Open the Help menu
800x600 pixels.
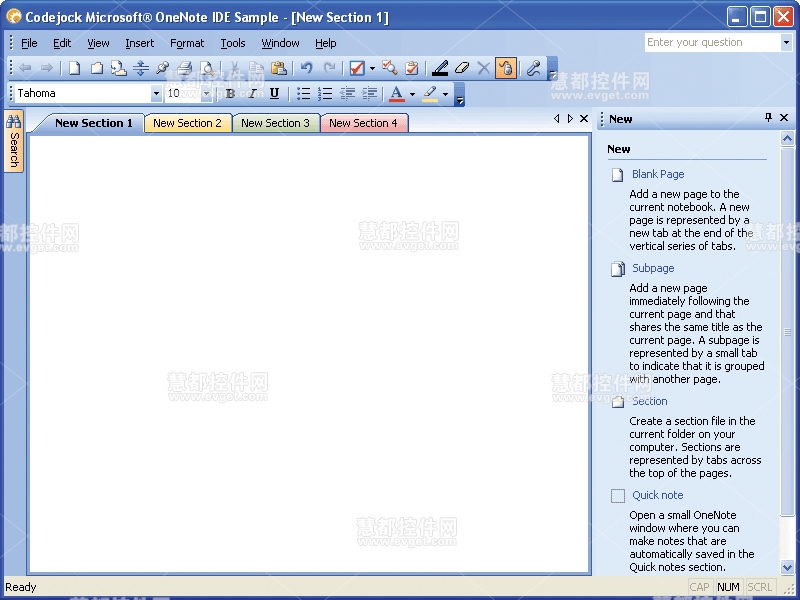326,43
